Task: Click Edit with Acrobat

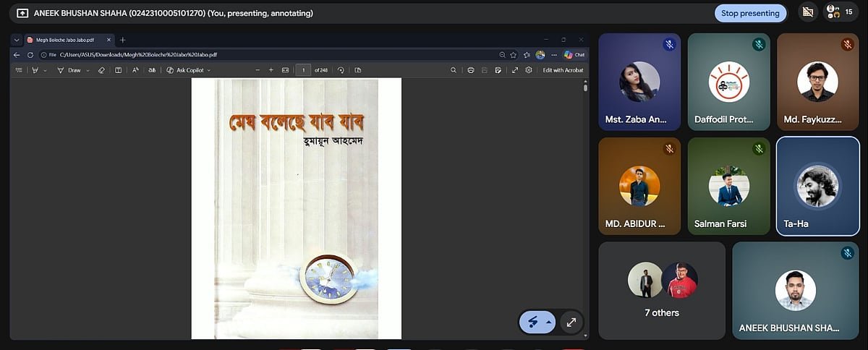Action: [x=563, y=70]
